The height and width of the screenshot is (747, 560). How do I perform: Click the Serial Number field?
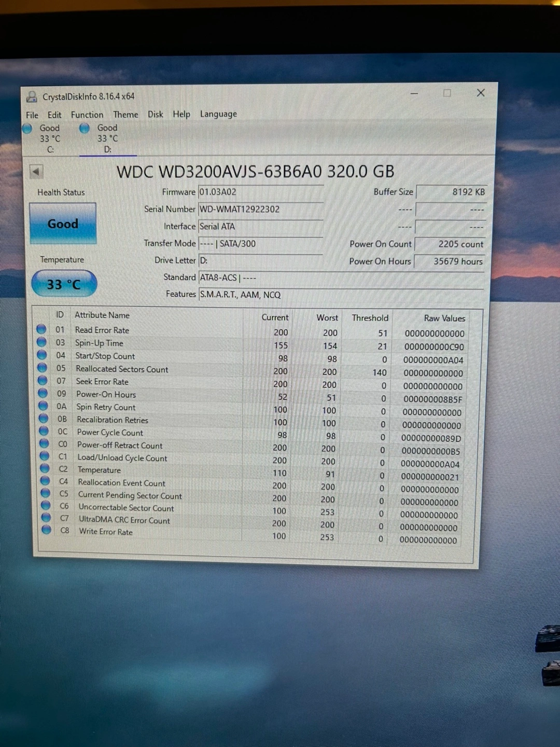(261, 209)
